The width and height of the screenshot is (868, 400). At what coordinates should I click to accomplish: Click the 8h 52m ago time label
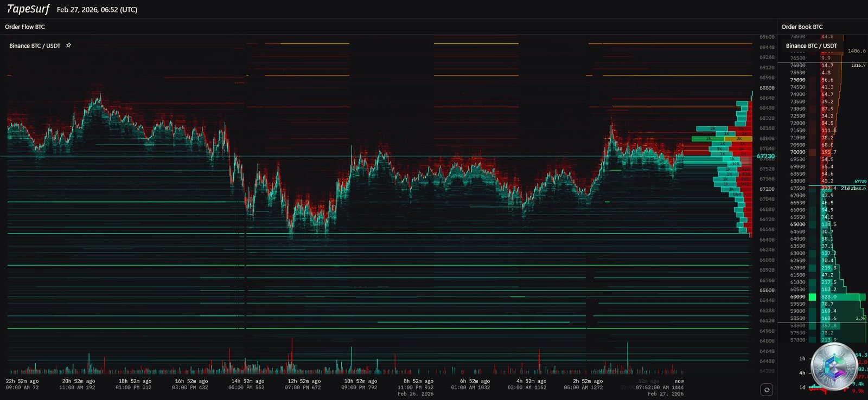coord(419,381)
